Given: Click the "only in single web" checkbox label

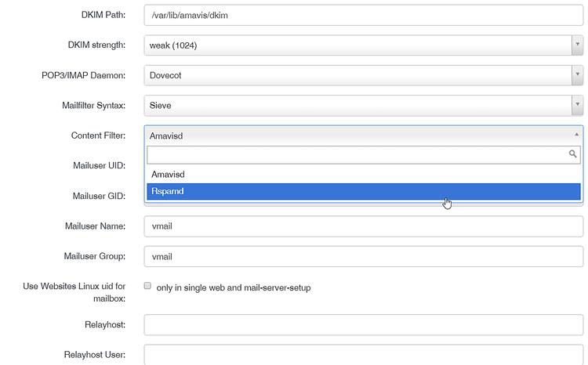Looking at the screenshot, I should tap(234, 287).
